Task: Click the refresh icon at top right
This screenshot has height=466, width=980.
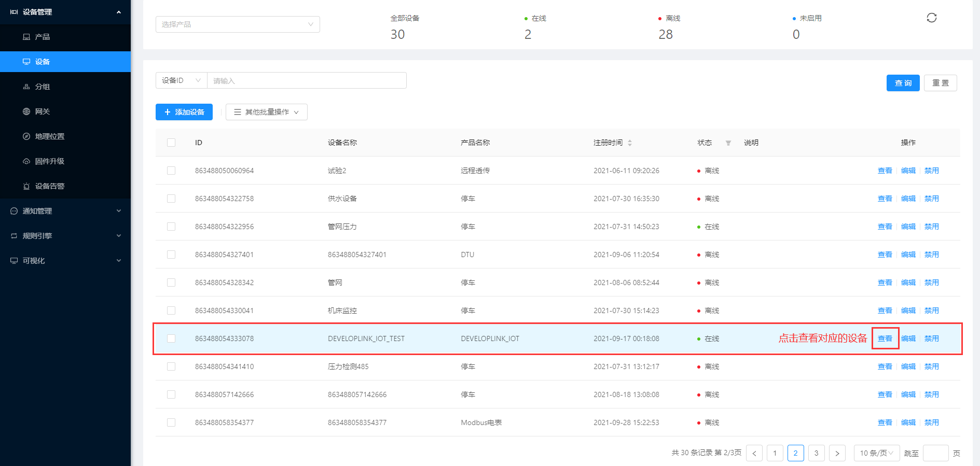Action: click(931, 18)
